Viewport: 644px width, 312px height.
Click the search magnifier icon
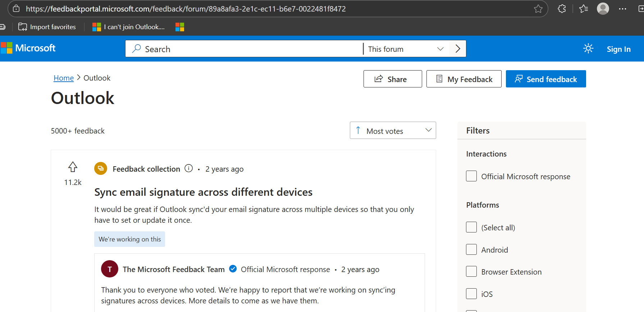click(x=137, y=49)
